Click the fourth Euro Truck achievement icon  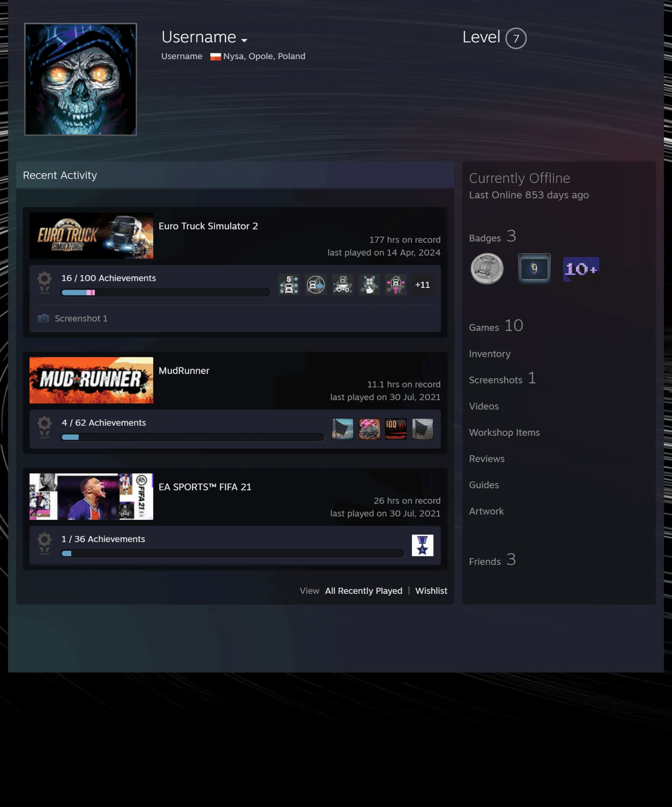coord(370,285)
